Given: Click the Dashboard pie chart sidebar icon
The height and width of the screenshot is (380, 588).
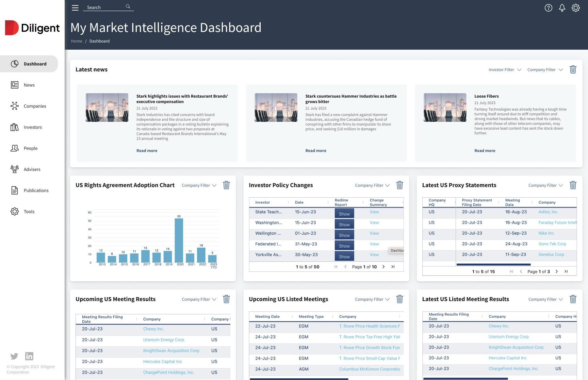Looking at the screenshot, I should coord(15,64).
